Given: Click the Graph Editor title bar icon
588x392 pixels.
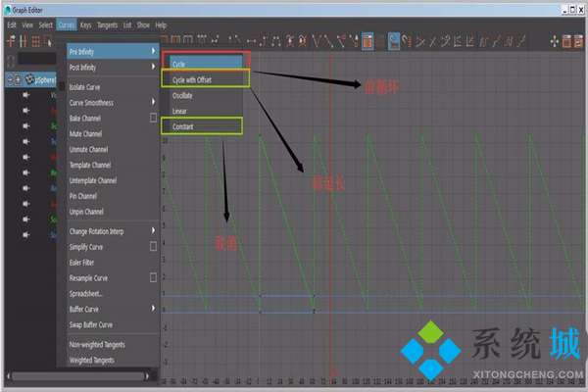Looking at the screenshot, I should [6, 8].
